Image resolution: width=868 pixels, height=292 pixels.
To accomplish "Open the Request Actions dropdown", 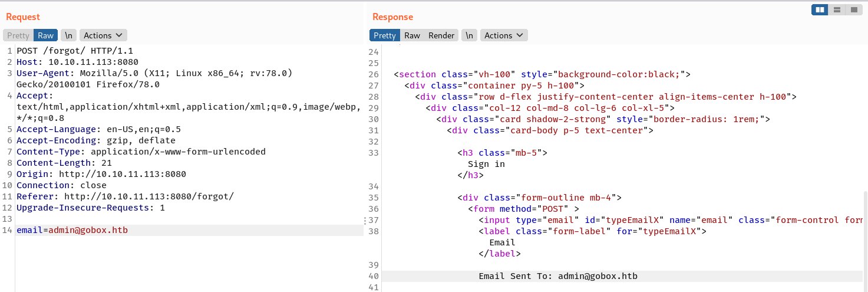I will [103, 35].
